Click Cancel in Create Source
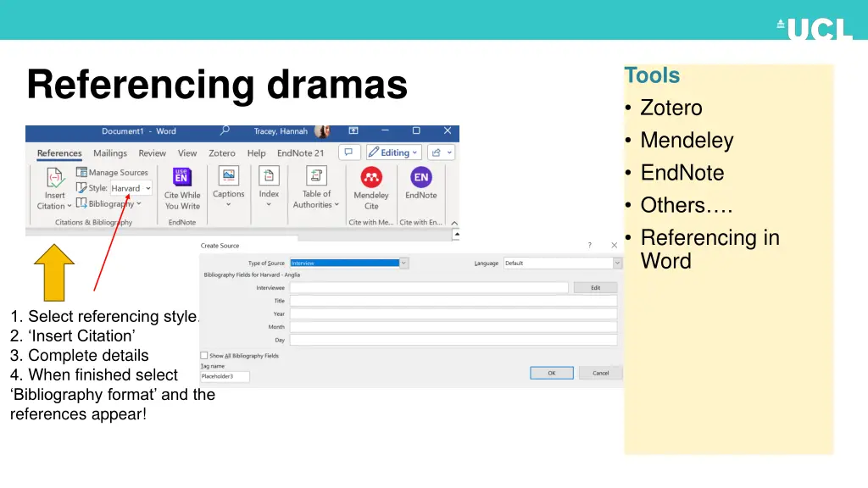Viewport: 868px width, 488px height. 601,373
